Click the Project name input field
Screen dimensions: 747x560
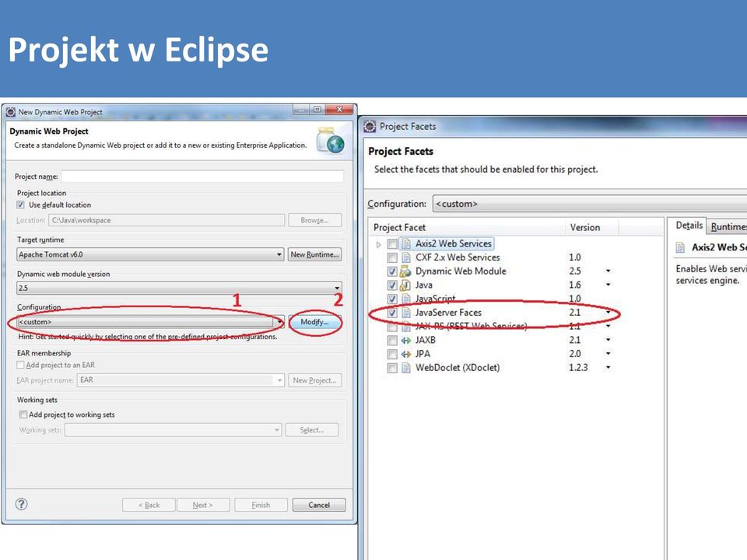(202, 177)
